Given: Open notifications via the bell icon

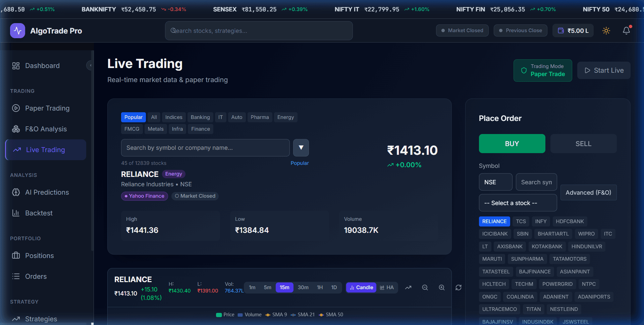Looking at the screenshot, I should [x=626, y=30].
